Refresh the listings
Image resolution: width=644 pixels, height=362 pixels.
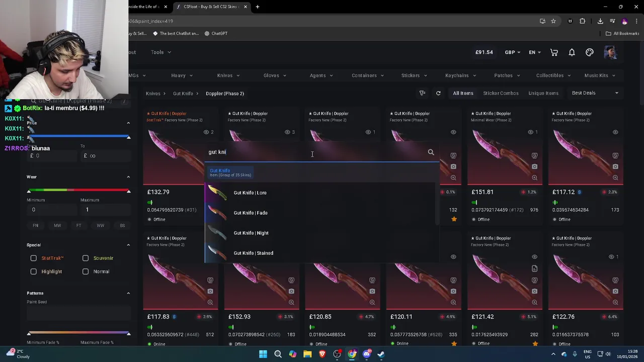click(438, 93)
